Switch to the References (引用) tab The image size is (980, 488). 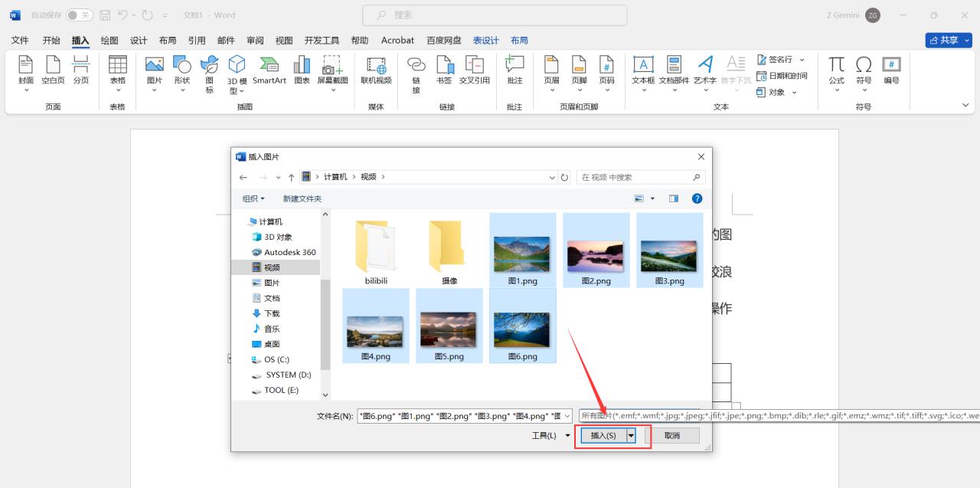(x=197, y=40)
